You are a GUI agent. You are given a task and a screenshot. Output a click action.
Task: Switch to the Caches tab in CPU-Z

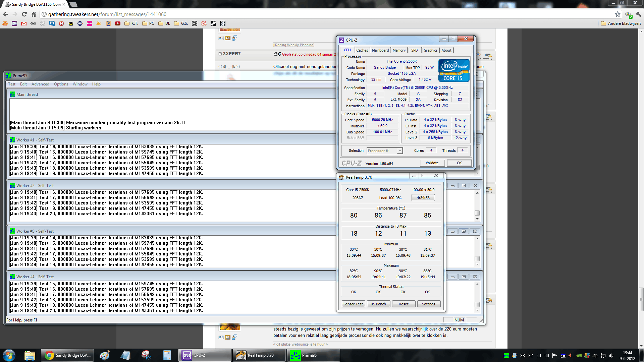[x=362, y=50]
